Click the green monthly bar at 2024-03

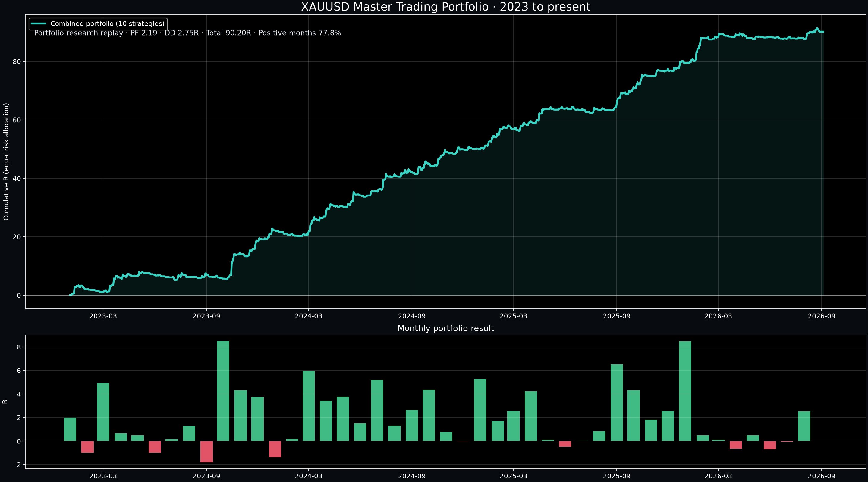coord(309,406)
